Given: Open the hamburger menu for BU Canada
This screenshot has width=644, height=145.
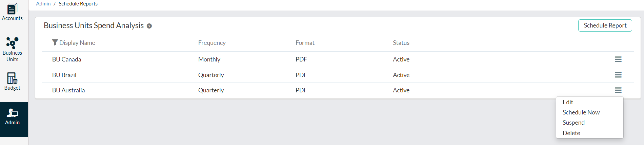Looking at the screenshot, I should 618,59.
